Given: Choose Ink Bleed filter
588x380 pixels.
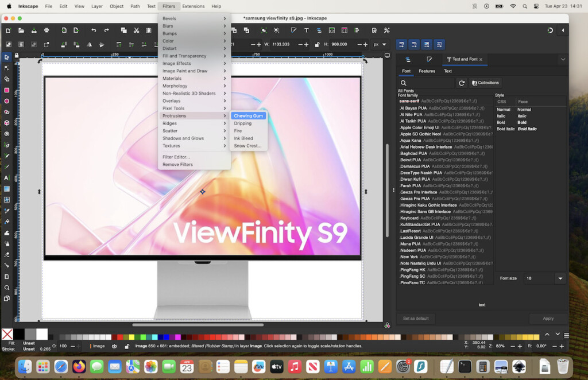Looking at the screenshot, I should coord(248,138).
